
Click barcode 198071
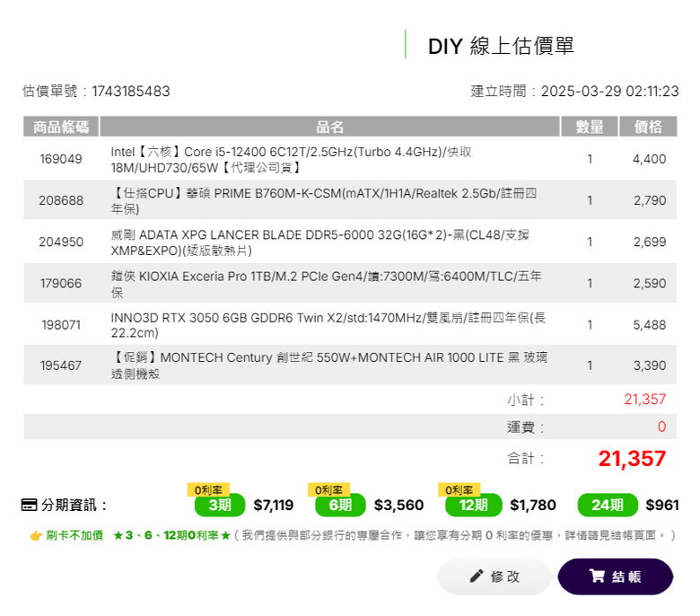click(61, 325)
